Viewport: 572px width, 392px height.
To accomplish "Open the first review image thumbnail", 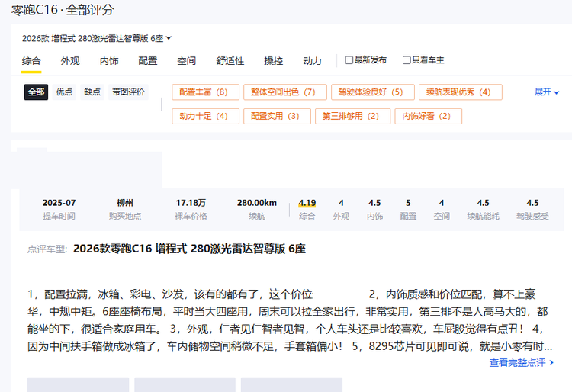I will [x=78, y=384].
